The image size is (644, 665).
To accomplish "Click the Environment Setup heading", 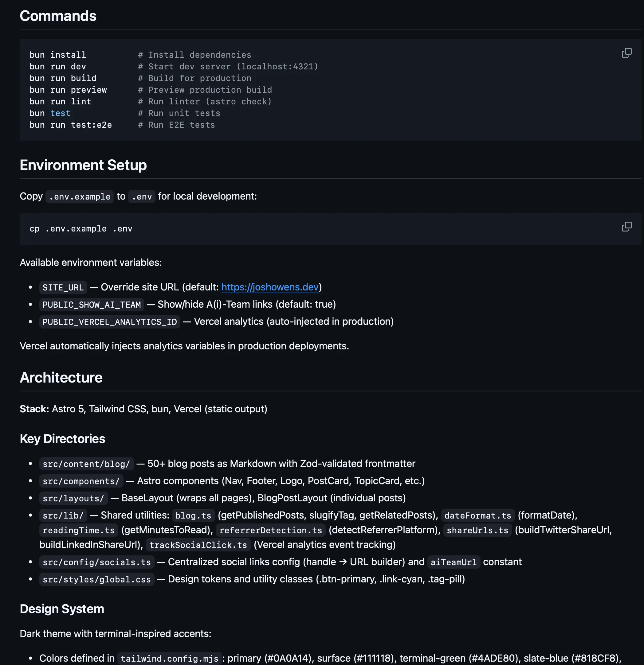I will click(x=83, y=165).
